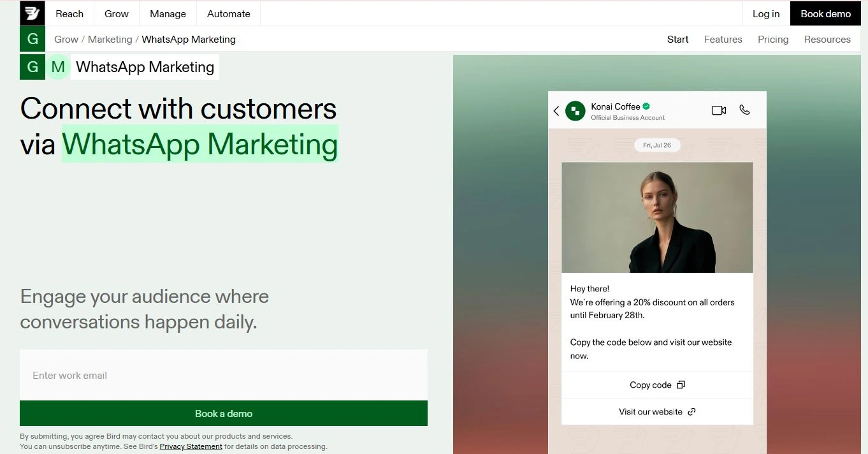
Task: Click the Konai Coffee avatar icon
Action: coord(575,111)
